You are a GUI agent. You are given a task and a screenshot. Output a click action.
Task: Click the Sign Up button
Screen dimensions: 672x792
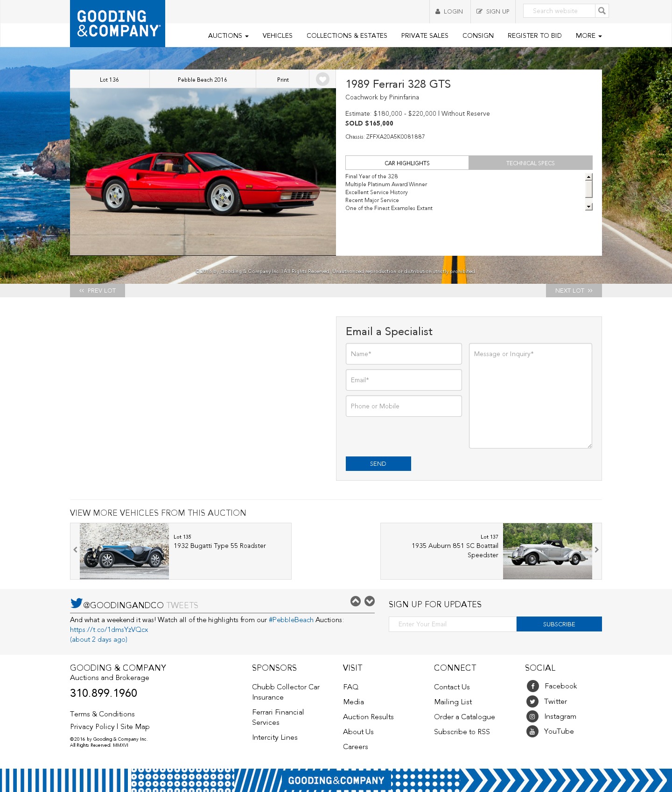pos(493,12)
